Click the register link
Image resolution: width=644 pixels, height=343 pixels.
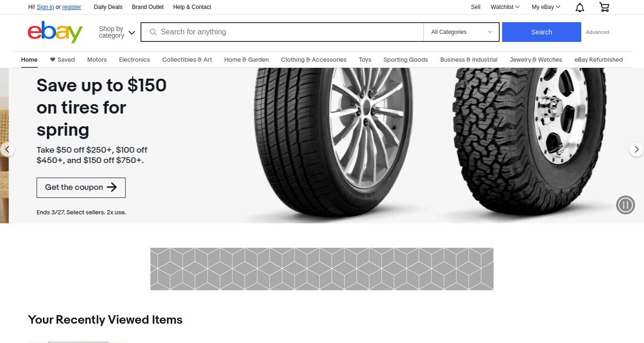click(x=72, y=7)
